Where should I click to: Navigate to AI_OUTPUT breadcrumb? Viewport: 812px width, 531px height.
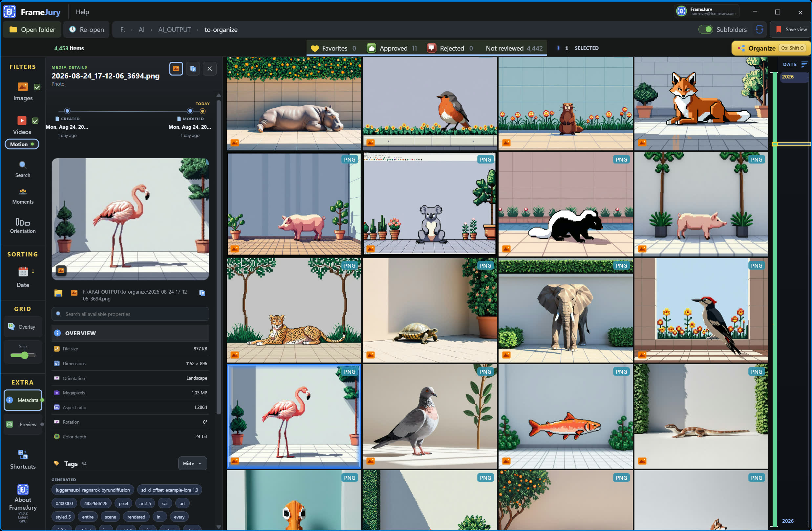(x=174, y=30)
